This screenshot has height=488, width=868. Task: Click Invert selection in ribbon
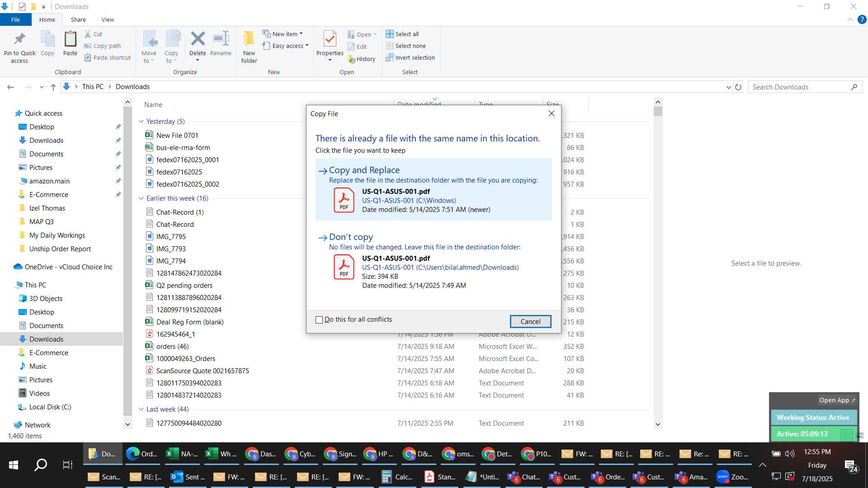coord(410,57)
